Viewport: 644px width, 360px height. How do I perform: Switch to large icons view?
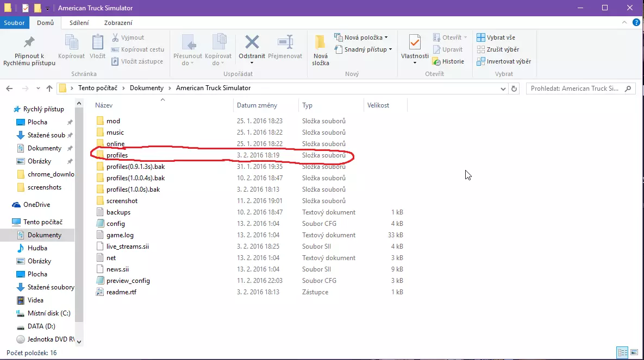(x=634, y=352)
